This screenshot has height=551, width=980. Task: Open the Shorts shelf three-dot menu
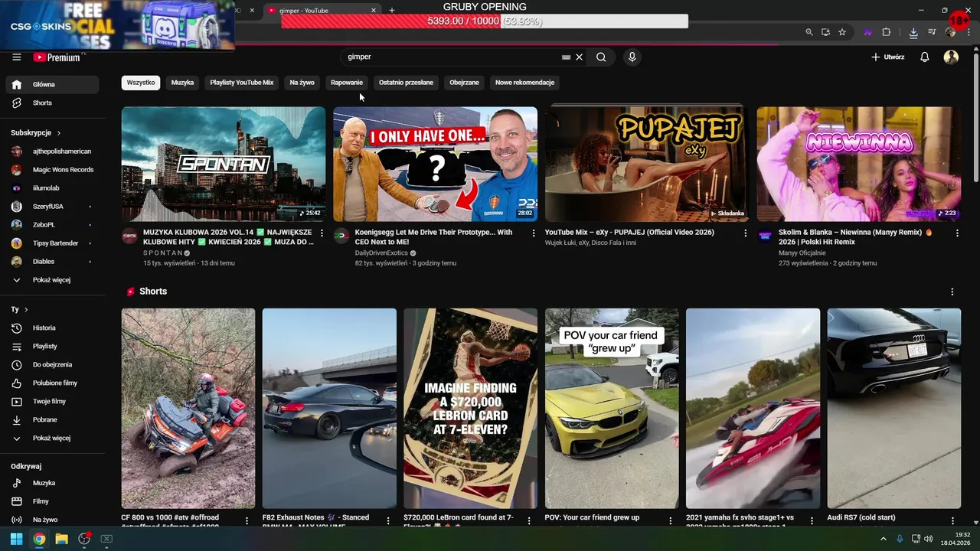tap(952, 292)
